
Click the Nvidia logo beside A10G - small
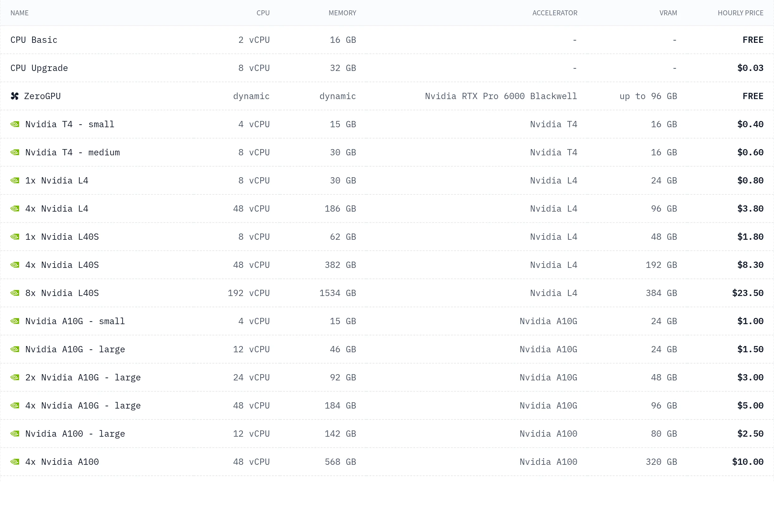click(x=15, y=321)
